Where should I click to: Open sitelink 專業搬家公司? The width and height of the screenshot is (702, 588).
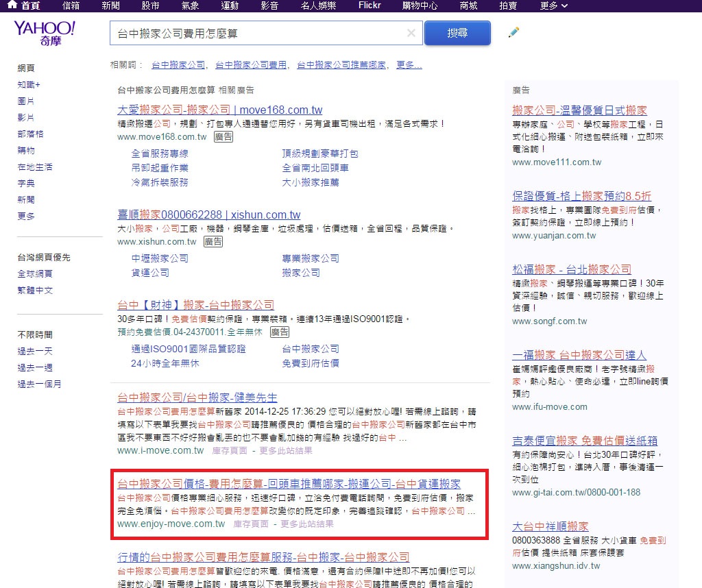(311, 258)
